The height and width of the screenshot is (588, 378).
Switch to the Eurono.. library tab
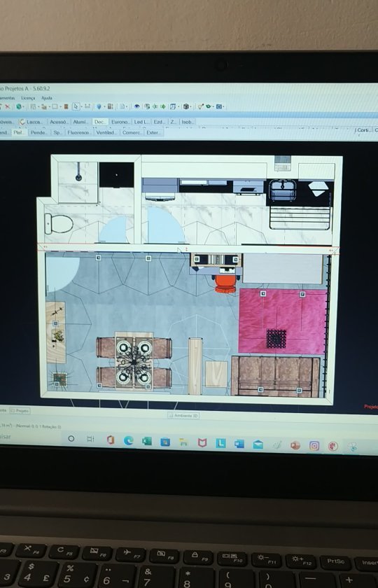point(120,122)
